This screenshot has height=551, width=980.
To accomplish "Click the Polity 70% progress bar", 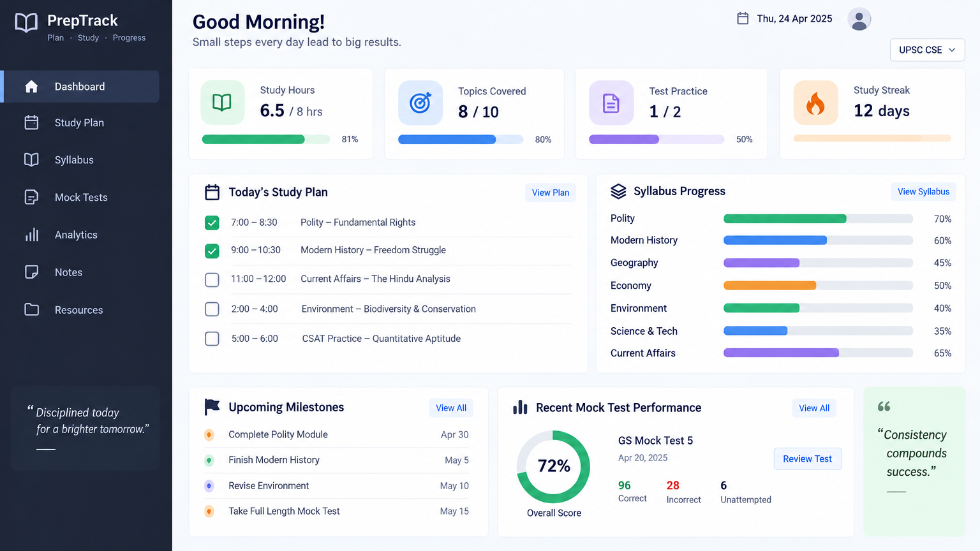I will [818, 219].
